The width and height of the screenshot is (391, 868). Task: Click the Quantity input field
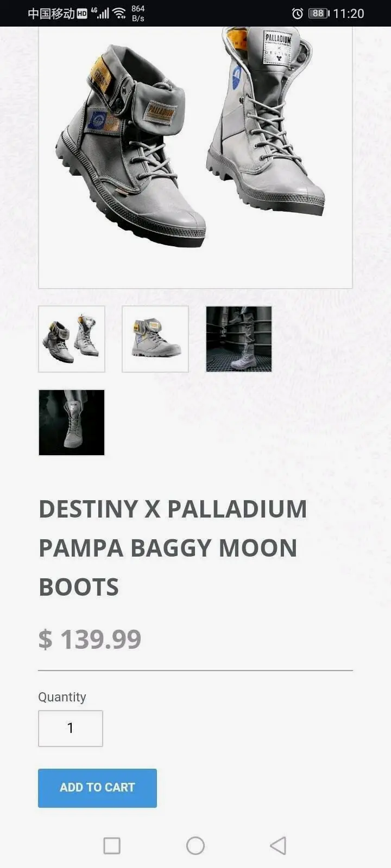pyautogui.click(x=71, y=729)
